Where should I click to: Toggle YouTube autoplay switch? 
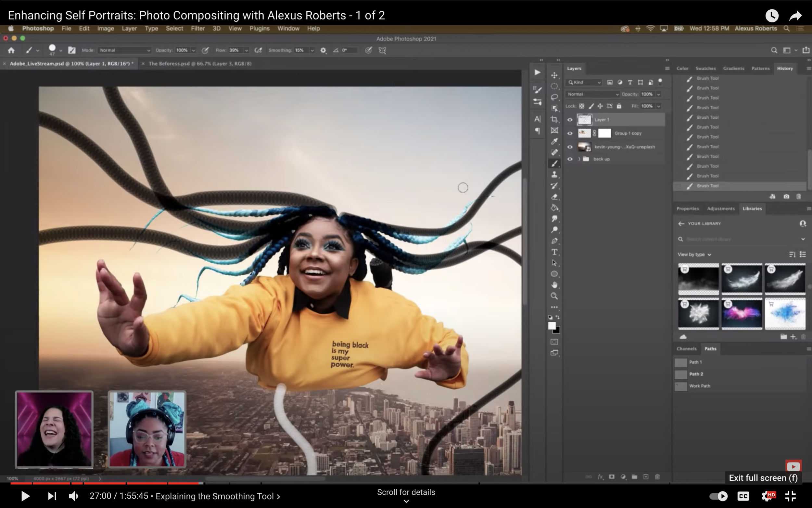click(x=718, y=496)
